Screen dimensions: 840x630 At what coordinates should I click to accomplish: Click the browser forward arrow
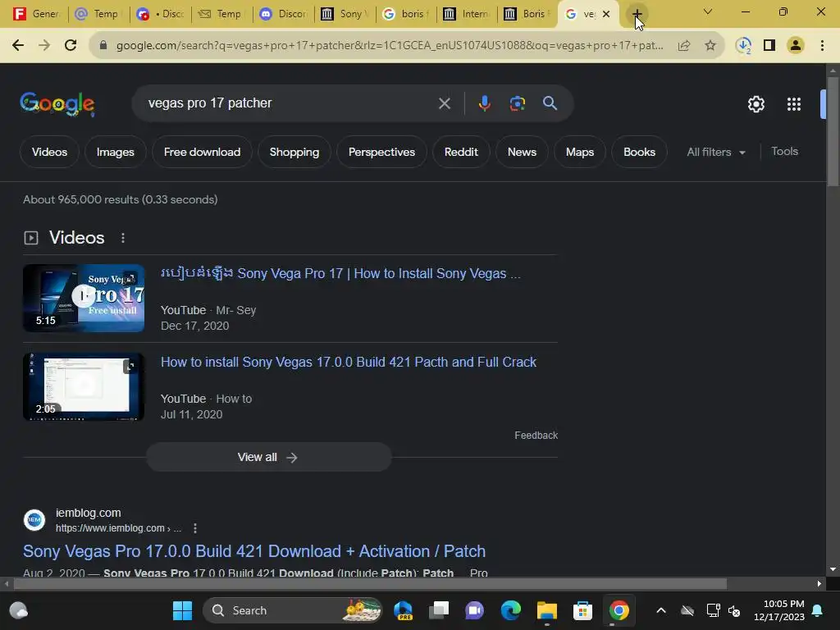point(44,46)
